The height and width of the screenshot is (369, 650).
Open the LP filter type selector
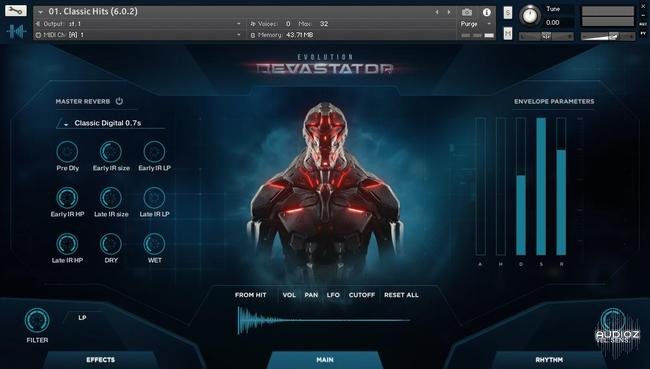[82, 318]
